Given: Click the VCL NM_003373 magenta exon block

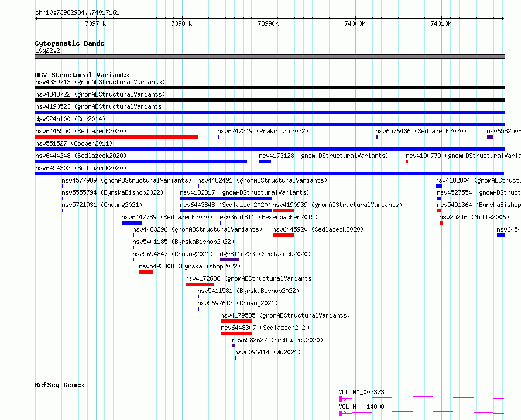Looking at the screenshot, I should click(340, 399).
